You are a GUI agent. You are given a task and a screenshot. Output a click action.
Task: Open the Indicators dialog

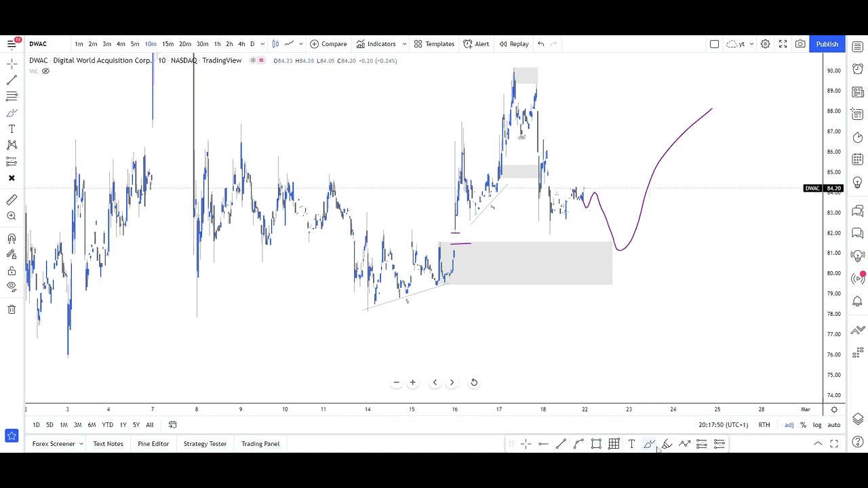pos(376,44)
